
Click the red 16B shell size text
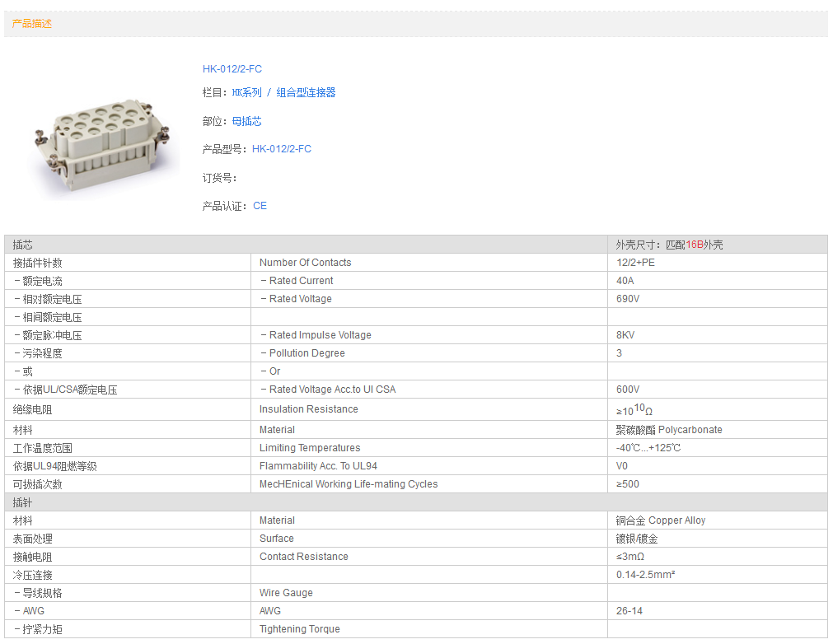click(x=695, y=245)
